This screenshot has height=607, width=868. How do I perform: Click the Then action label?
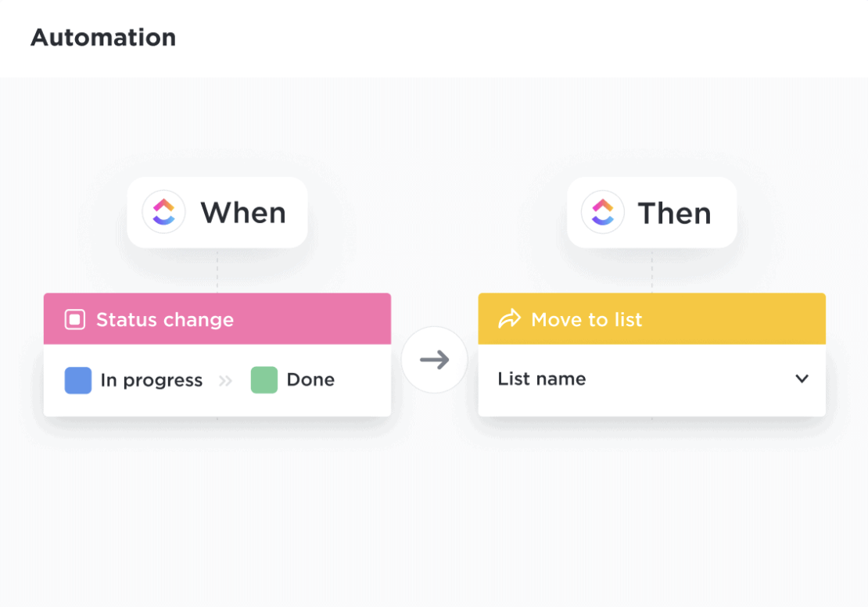(x=674, y=213)
